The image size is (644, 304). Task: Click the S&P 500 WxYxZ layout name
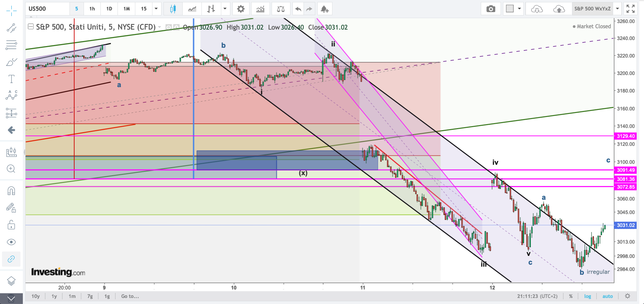[593, 9]
